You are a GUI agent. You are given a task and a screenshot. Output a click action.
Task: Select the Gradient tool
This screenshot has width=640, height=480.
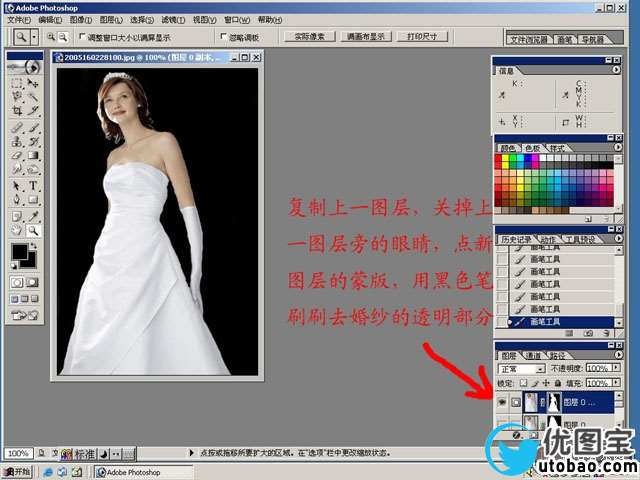[x=33, y=156]
